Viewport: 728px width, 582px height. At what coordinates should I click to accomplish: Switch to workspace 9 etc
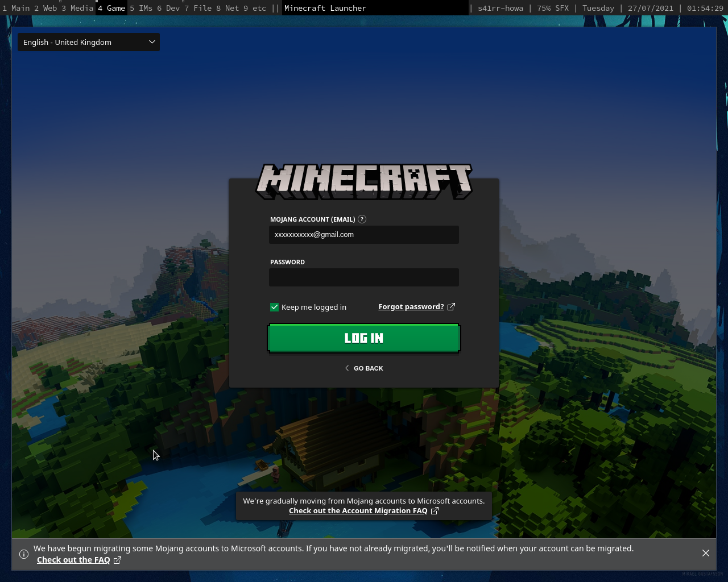(x=255, y=8)
